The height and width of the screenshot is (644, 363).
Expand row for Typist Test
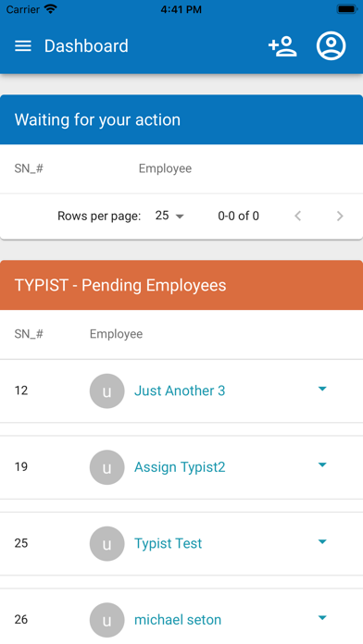322,541
